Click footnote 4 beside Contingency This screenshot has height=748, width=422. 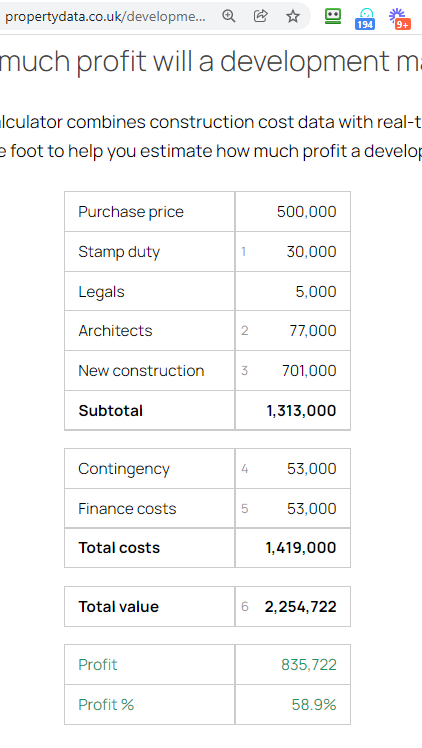tap(245, 469)
